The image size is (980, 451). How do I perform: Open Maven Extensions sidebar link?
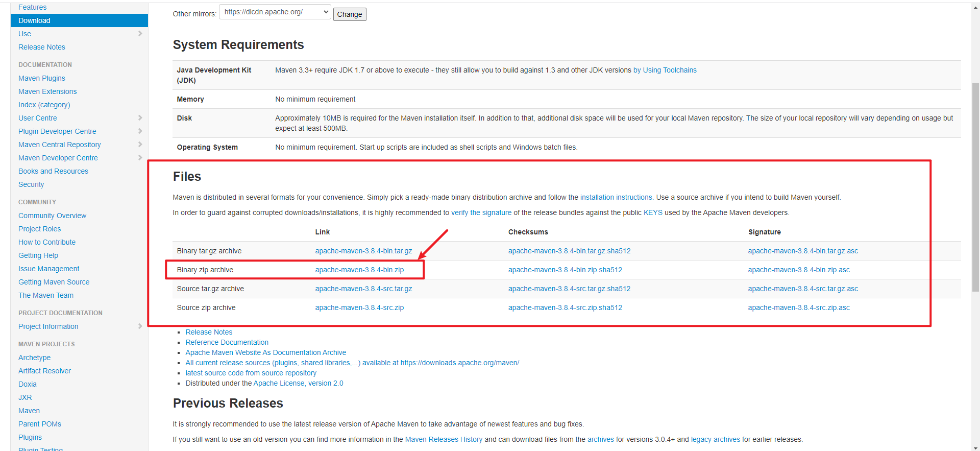(47, 91)
